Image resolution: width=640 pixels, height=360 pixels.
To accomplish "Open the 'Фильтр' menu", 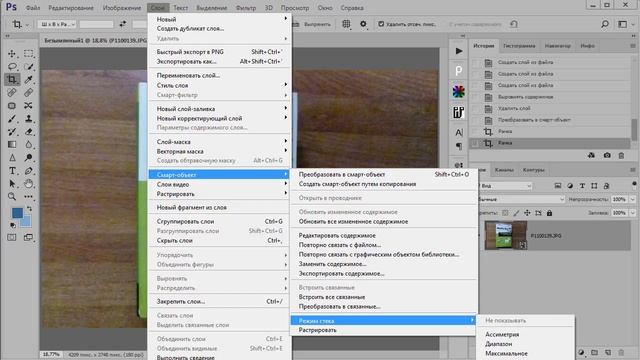I will [x=246, y=7].
